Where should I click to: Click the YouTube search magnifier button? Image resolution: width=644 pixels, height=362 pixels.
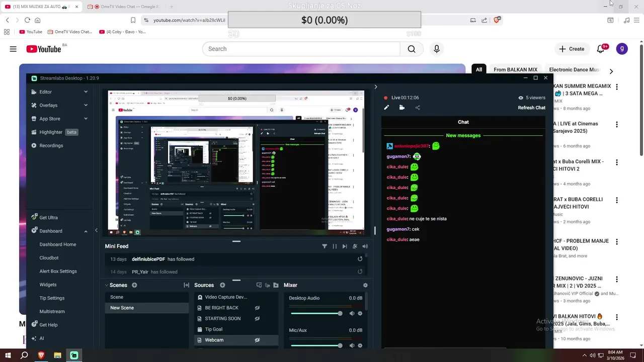(412, 49)
